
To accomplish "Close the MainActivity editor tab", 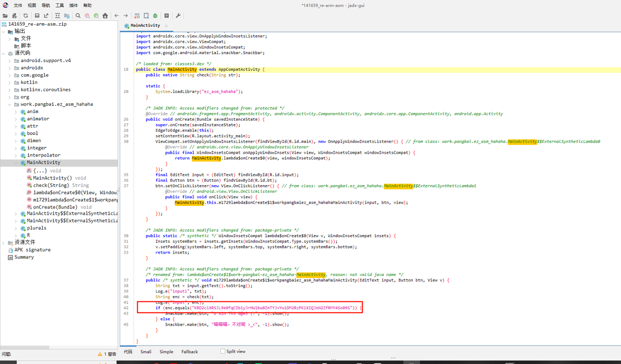I will click(x=166, y=26).
